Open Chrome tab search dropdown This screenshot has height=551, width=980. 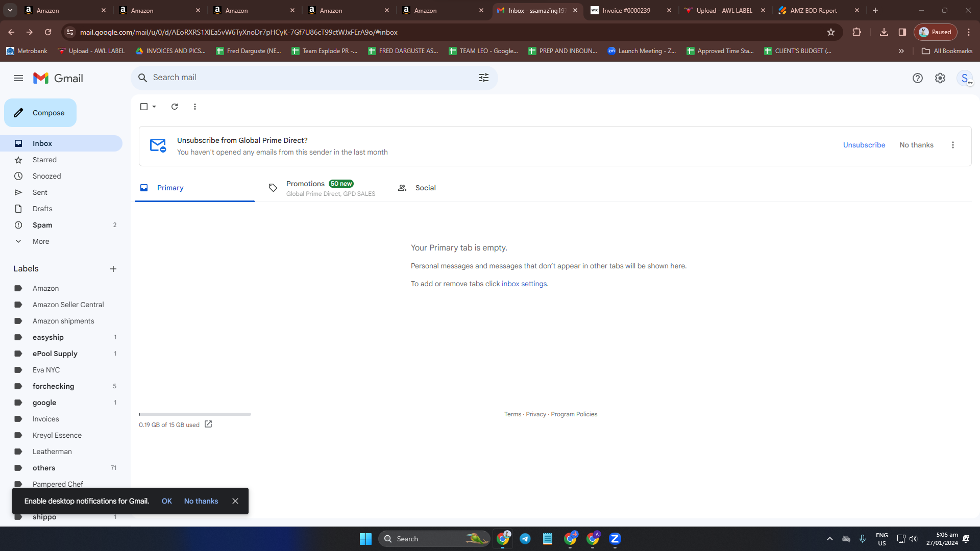[10, 10]
